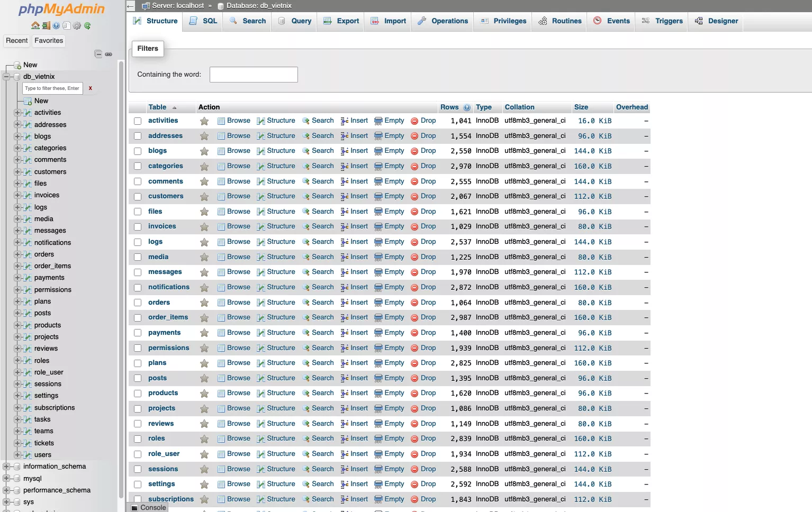Image resolution: width=812 pixels, height=512 pixels.
Task: Open the settings gear icon
Action: 77,25
